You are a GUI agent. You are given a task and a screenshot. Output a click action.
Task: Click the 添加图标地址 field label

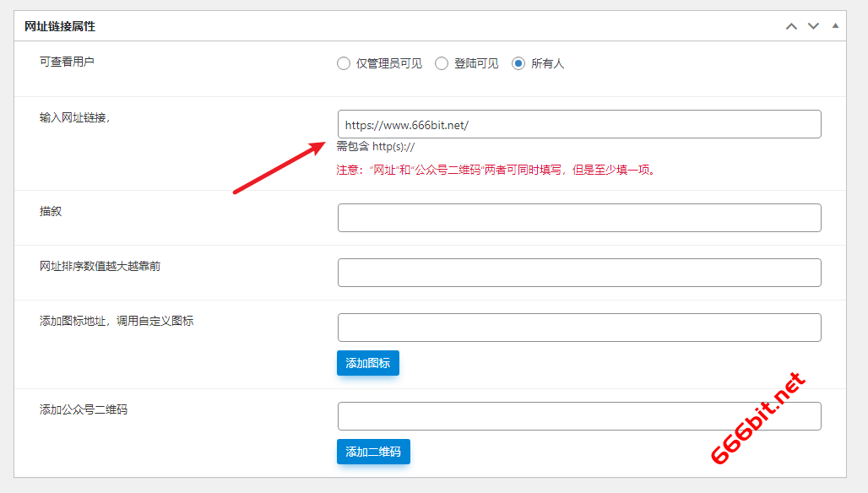116,321
